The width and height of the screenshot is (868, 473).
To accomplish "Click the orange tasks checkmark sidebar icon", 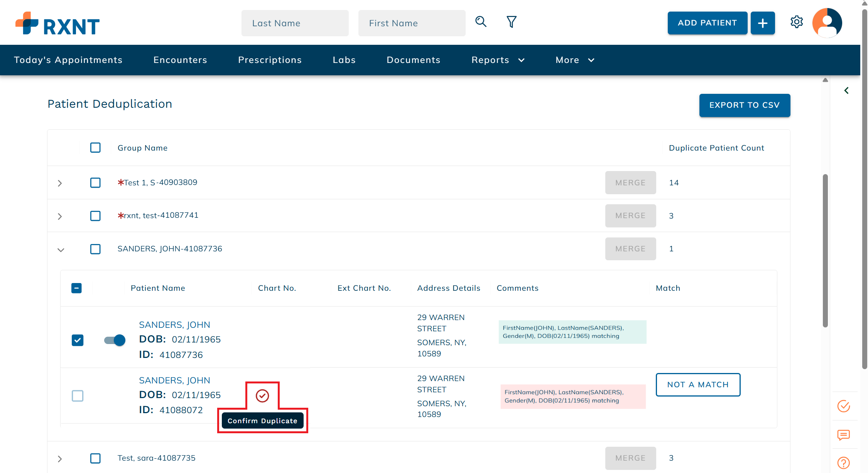I will (844, 406).
